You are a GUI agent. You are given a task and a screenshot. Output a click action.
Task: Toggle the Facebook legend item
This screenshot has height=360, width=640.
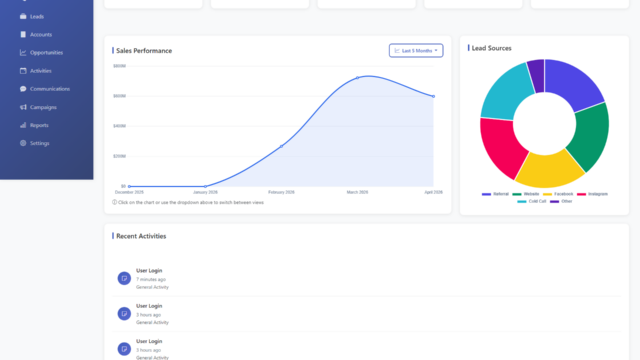pyautogui.click(x=558, y=194)
